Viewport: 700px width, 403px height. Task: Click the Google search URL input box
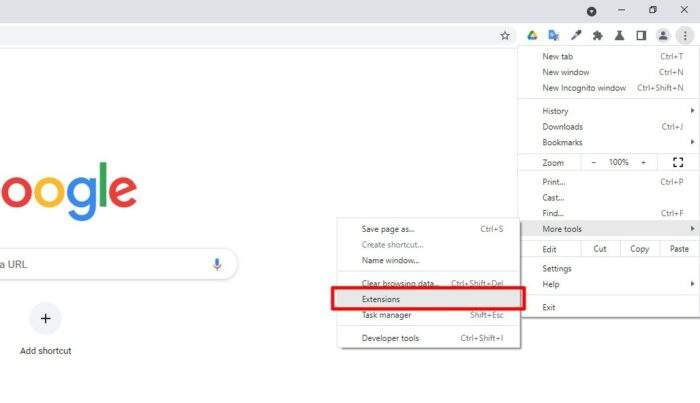(118, 264)
